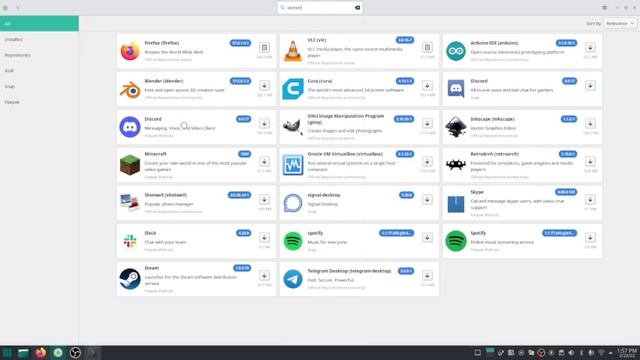
Task: Open the start menu button on the taskbar
Action: click(7, 353)
